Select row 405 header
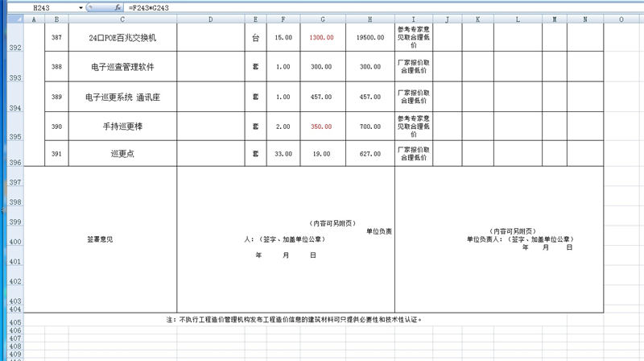Screen dimensions: 644x361 click(13, 320)
